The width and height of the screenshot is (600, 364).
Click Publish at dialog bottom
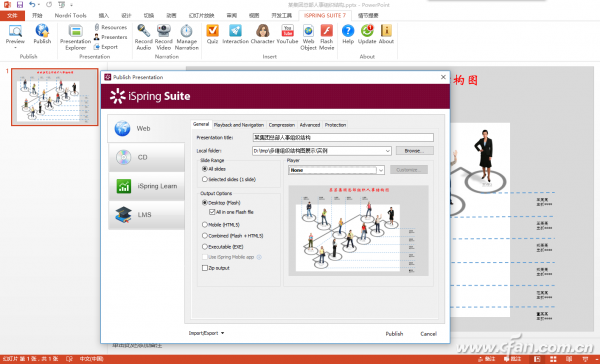pyautogui.click(x=394, y=334)
